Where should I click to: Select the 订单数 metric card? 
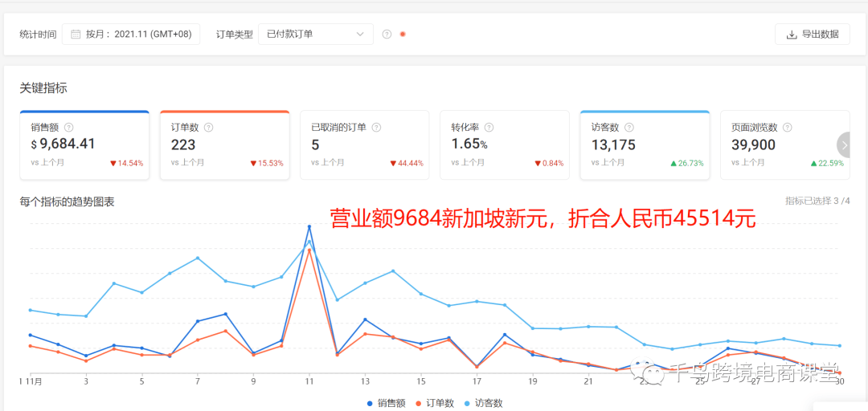[x=225, y=145]
